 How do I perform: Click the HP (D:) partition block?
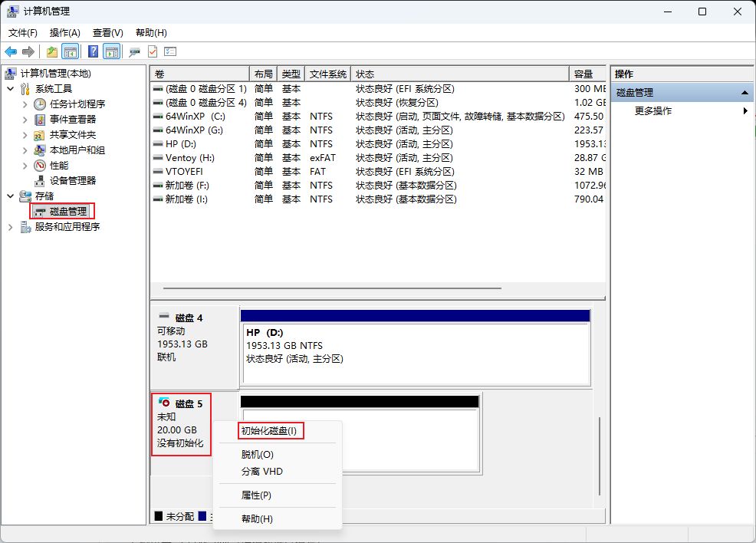coord(415,352)
